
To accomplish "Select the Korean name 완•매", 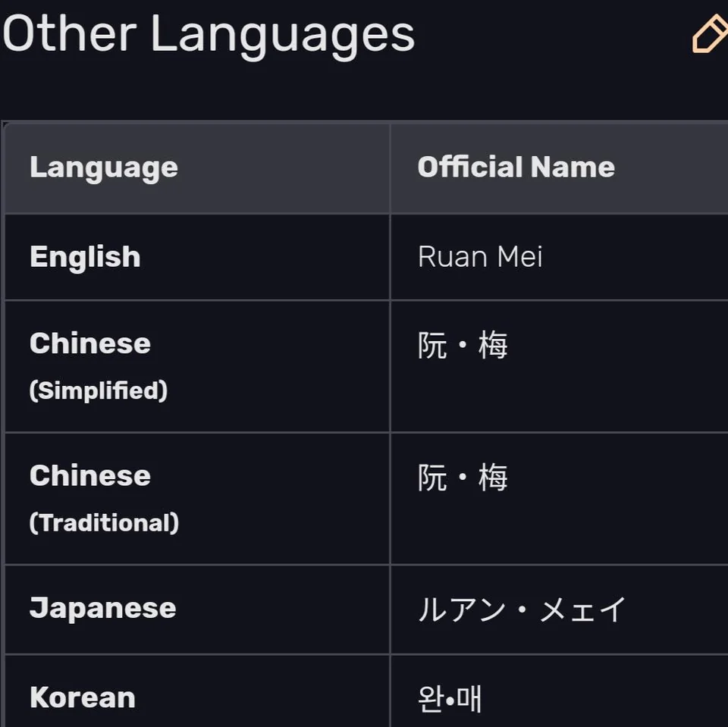I will [x=450, y=697].
